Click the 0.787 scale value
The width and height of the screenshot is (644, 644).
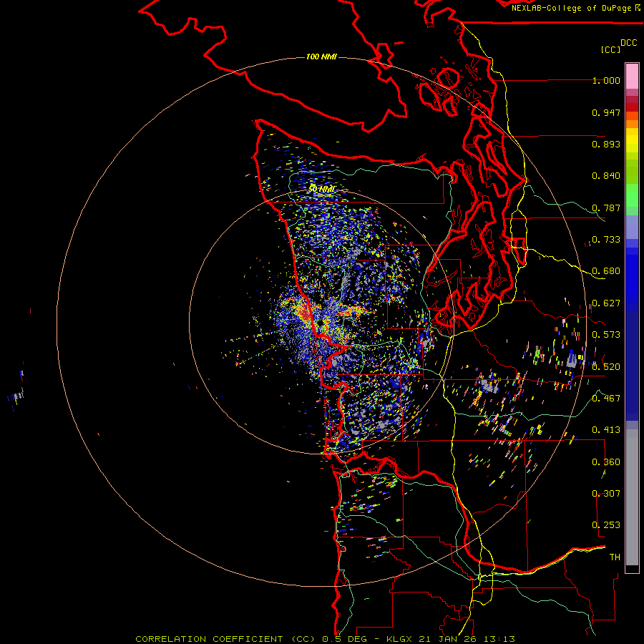tap(606, 208)
